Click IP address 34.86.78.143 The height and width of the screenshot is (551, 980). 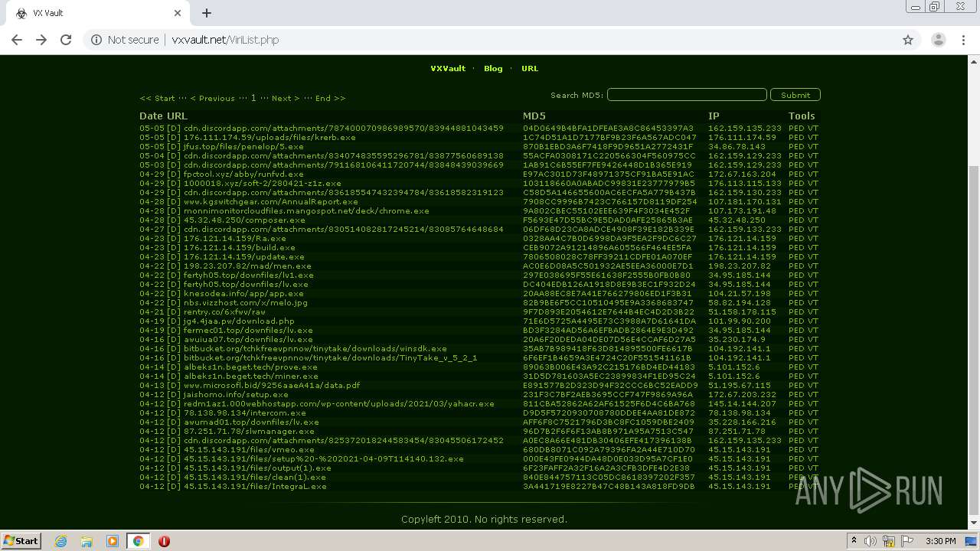point(737,146)
